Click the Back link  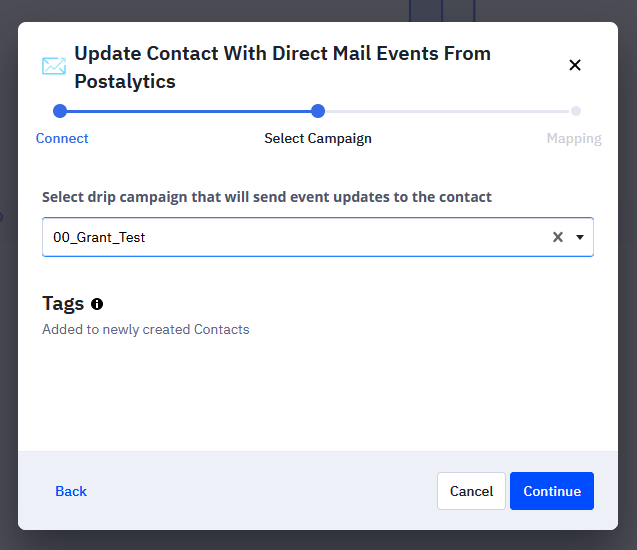pyautogui.click(x=71, y=491)
